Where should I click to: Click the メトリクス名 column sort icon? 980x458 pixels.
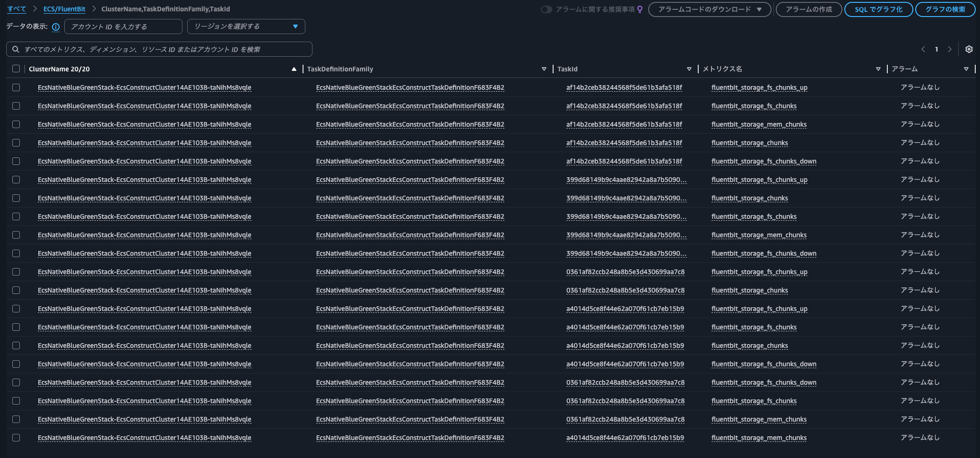tap(878, 69)
